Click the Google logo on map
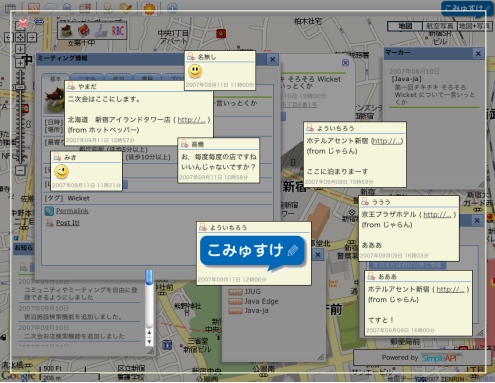 point(18,376)
